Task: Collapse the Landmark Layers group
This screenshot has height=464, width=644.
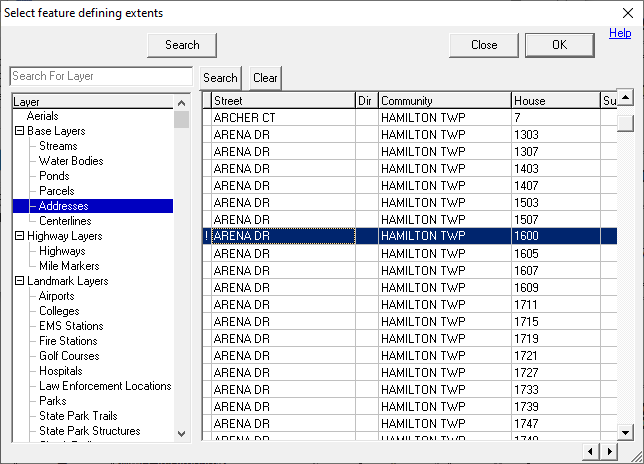Action: (x=19, y=281)
